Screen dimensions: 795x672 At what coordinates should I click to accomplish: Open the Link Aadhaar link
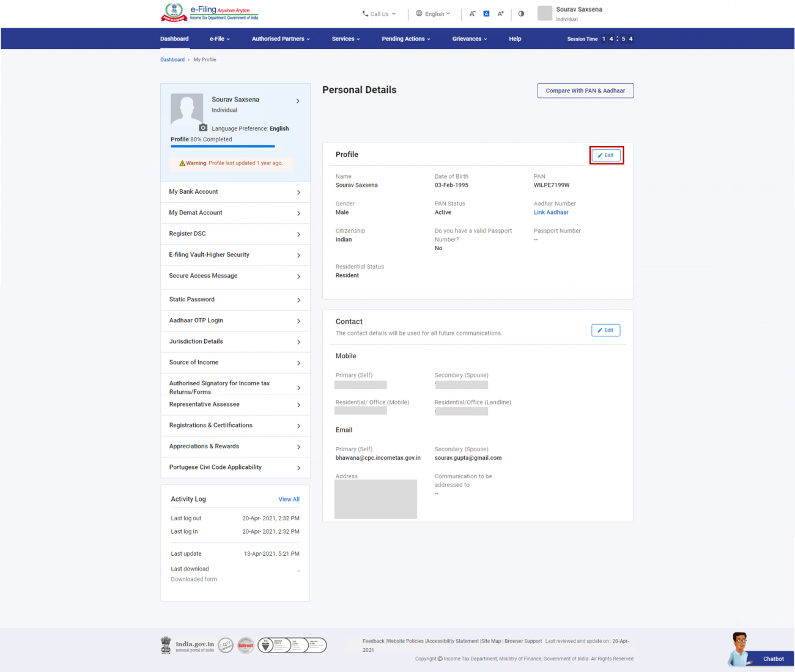pyautogui.click(x=550, y=212)
